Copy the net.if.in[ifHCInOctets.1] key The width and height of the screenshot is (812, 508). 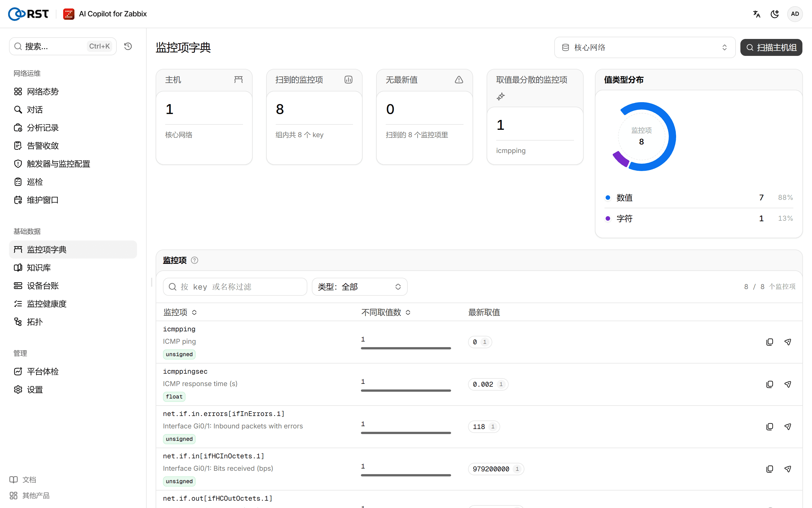(x=770, y=469)
